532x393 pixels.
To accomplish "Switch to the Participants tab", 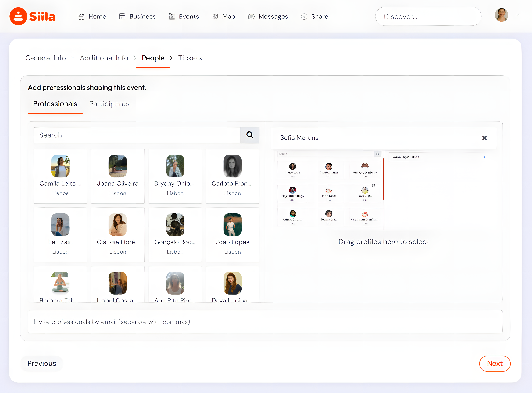I will 109,104.
